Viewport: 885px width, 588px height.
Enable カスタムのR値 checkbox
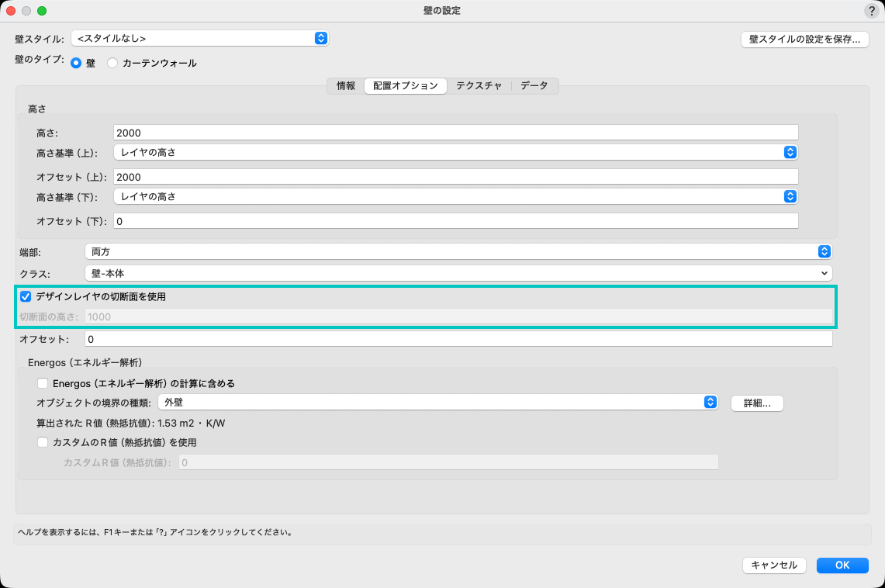[43, 442]
